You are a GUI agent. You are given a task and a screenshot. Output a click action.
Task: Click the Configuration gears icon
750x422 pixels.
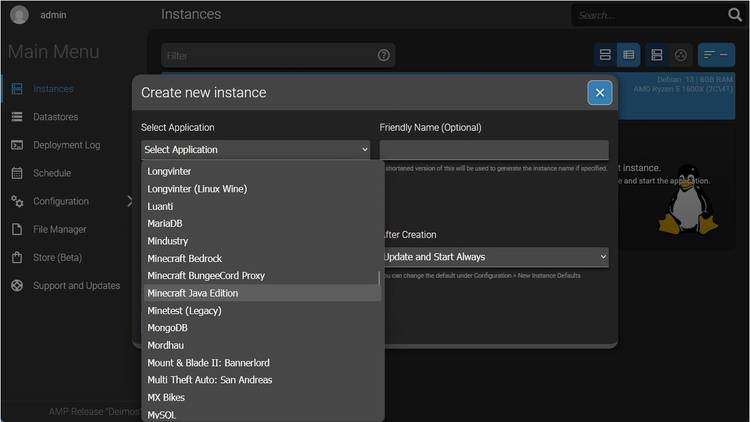17,201
